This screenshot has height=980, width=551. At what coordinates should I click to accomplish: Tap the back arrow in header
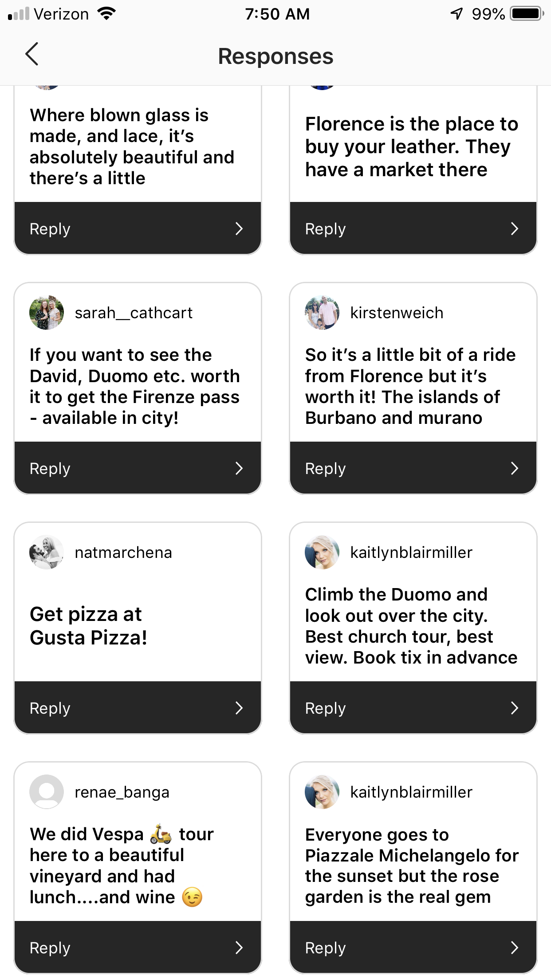[32, 55]
